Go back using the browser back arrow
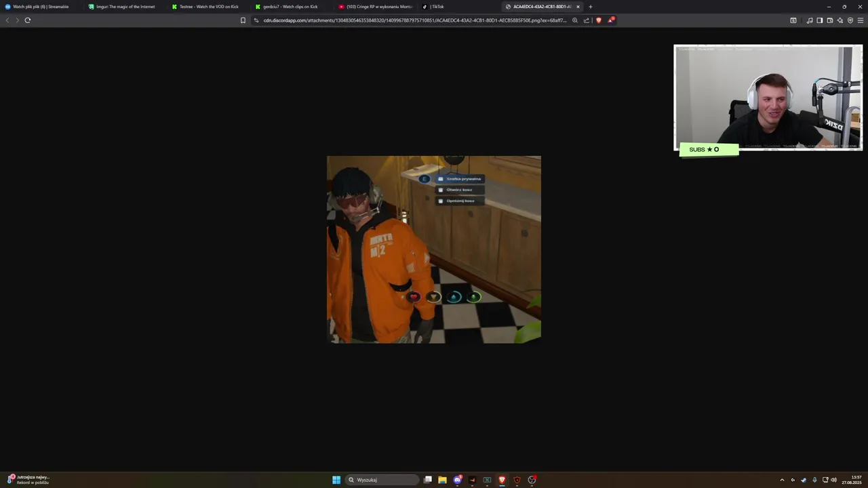The width and height of the screenshot is (868, 488). 7,20
